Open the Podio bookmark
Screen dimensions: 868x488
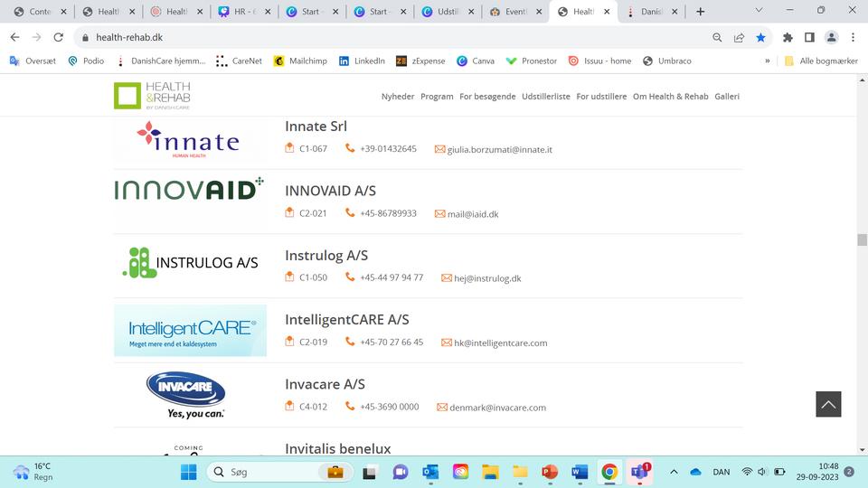click(x=86, y=61)
